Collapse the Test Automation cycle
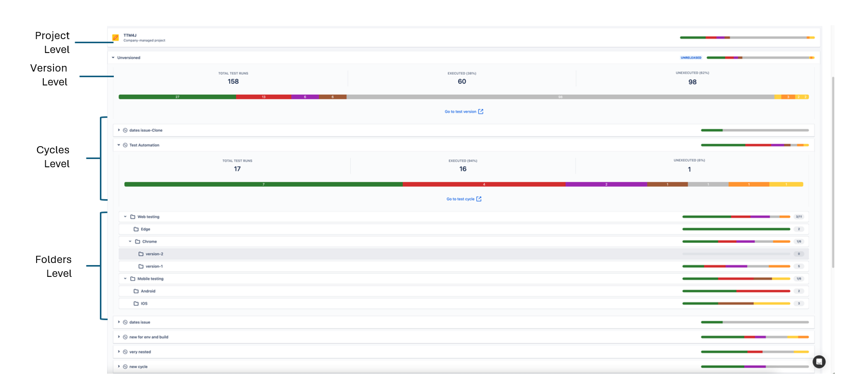 click(x=119, y=145)
